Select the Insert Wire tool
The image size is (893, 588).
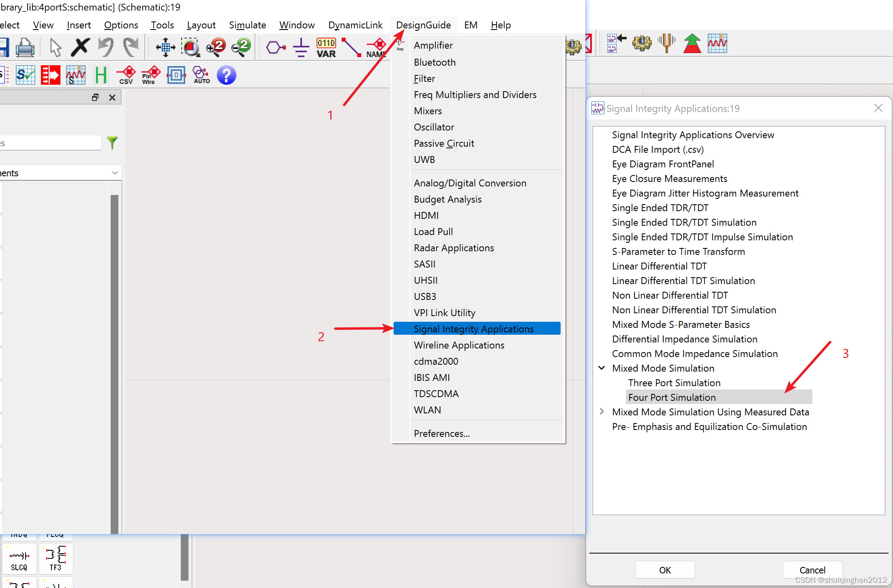[351, 47]
